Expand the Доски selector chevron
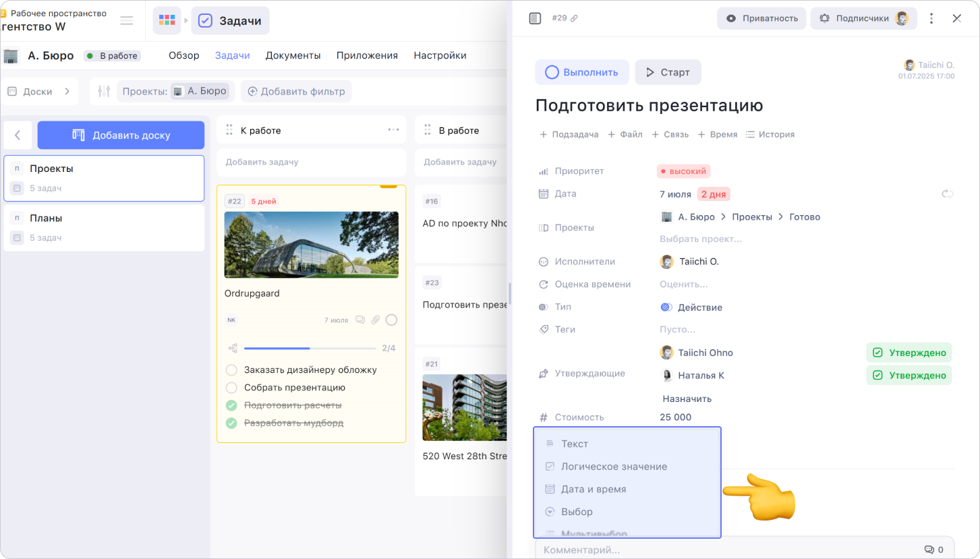The height and width of the screenshot is (559, 980). click(x=67, y=91)
